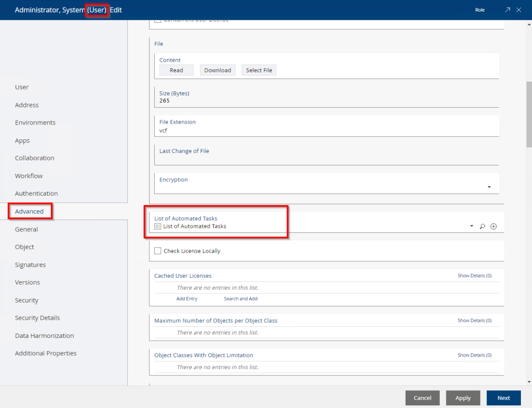Click the Last Change of File field
532x408 pixels.
(327, 155)
